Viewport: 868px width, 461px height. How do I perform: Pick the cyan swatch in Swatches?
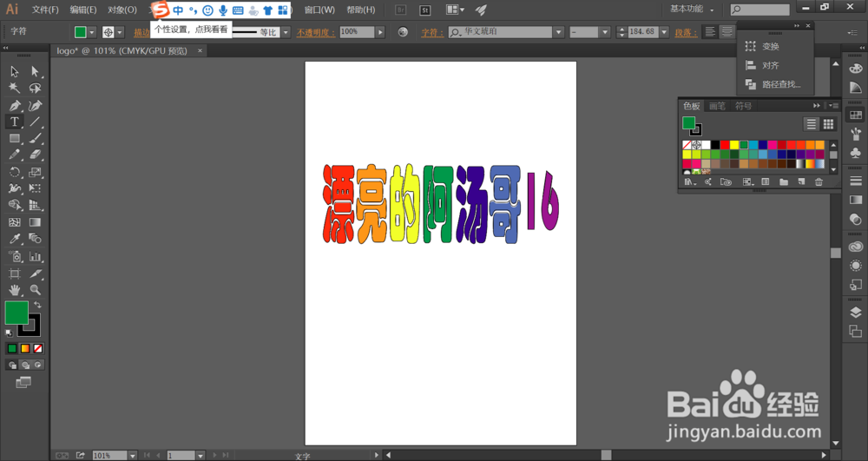(x=753, y=145)
